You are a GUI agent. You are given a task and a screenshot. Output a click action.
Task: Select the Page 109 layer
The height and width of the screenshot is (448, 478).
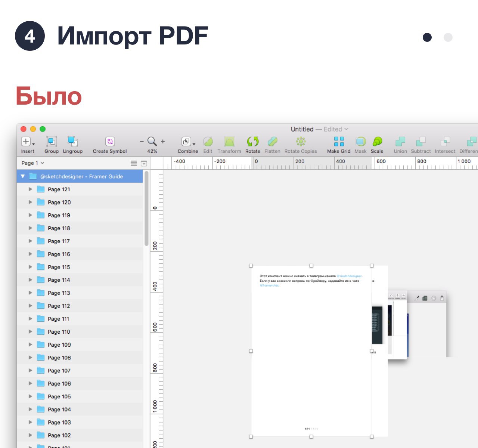point(80,345)
